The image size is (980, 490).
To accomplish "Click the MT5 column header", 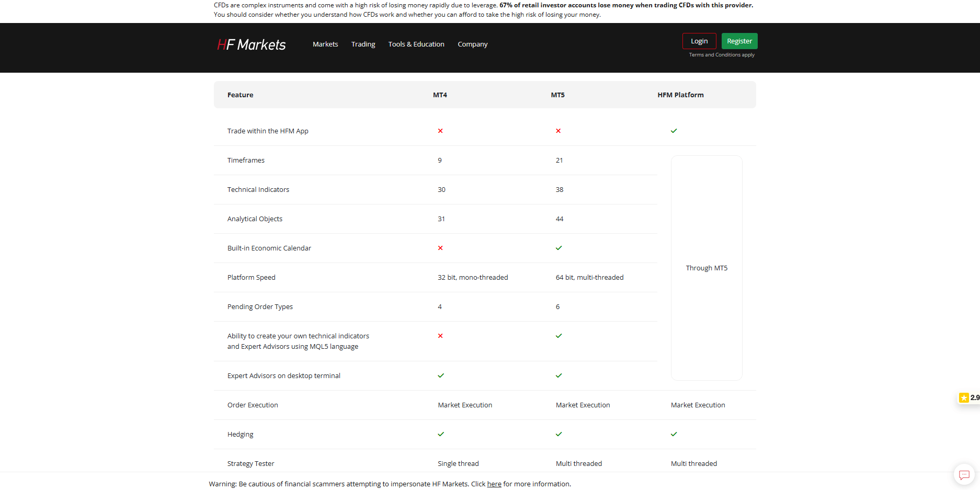I will (557, 95).
